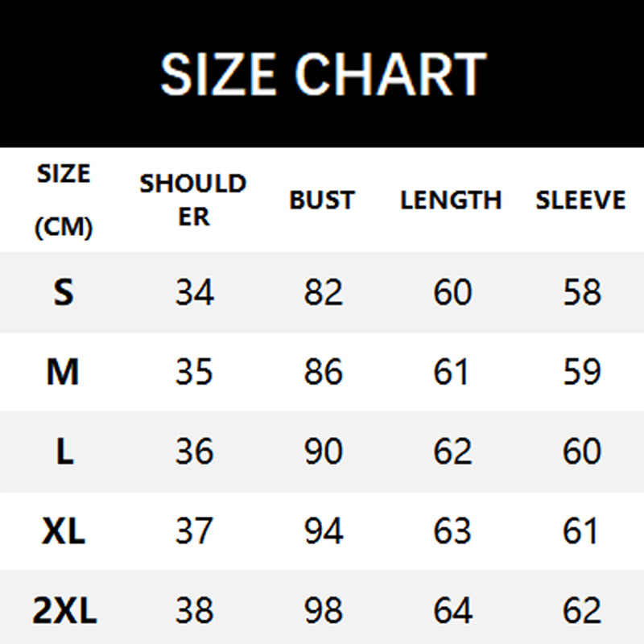Click bust value 86 in M row
The width and height of the screenshot is (644, 644).
click(x=324, y=372)
